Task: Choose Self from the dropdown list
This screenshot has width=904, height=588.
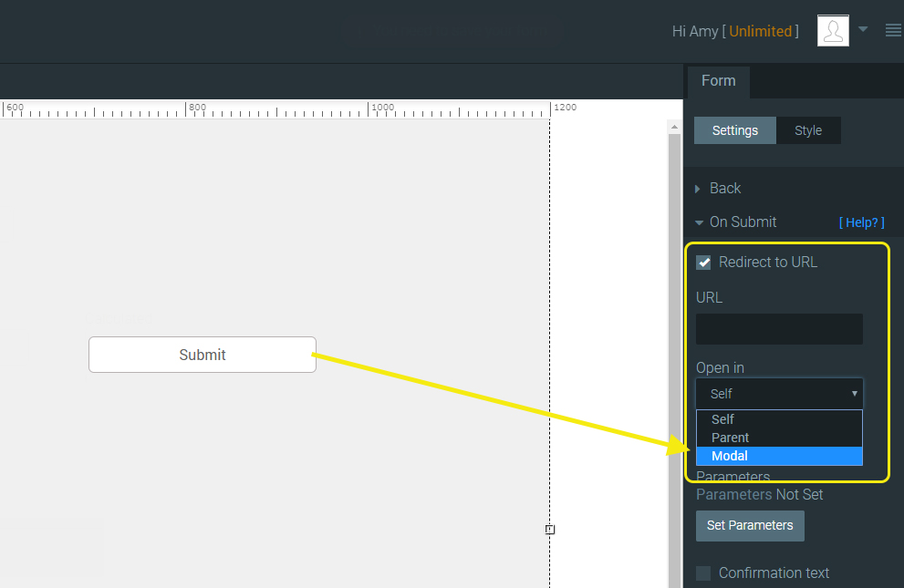Action: (779, 419)
